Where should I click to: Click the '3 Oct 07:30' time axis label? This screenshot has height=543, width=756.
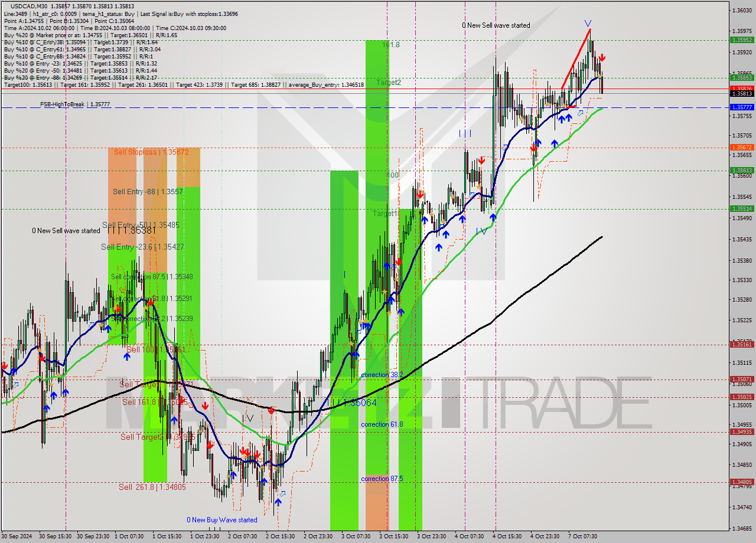(x=356, y=537)
